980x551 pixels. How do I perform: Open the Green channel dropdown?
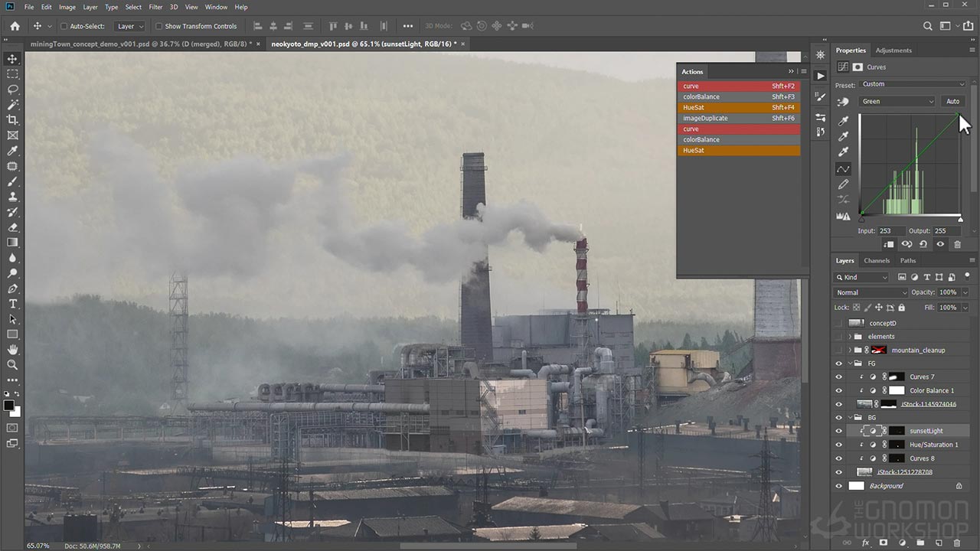[x=897, y=101]
